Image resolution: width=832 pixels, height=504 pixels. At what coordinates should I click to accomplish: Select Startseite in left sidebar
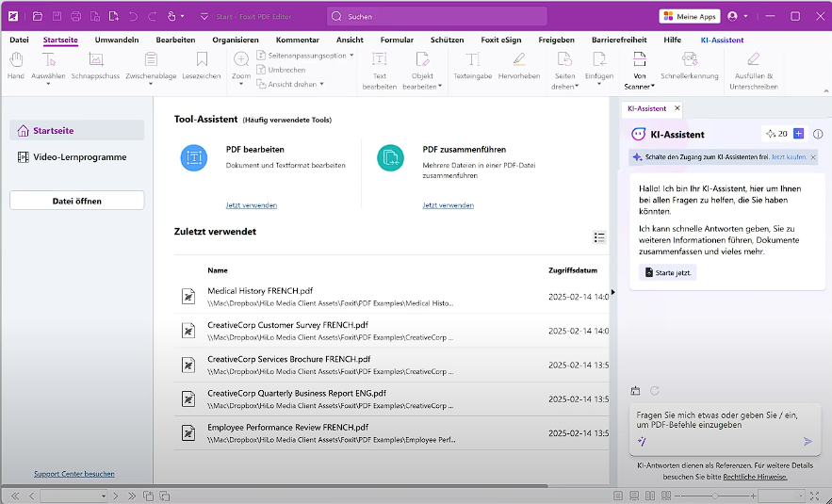pos(77,131)
